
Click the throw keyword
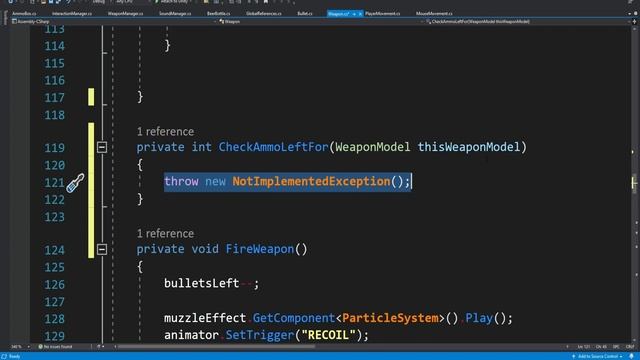click(181, 181)
